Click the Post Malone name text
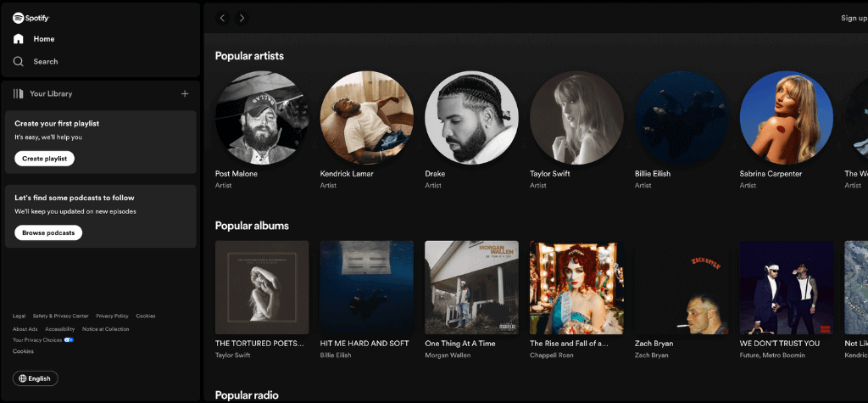 236,174
